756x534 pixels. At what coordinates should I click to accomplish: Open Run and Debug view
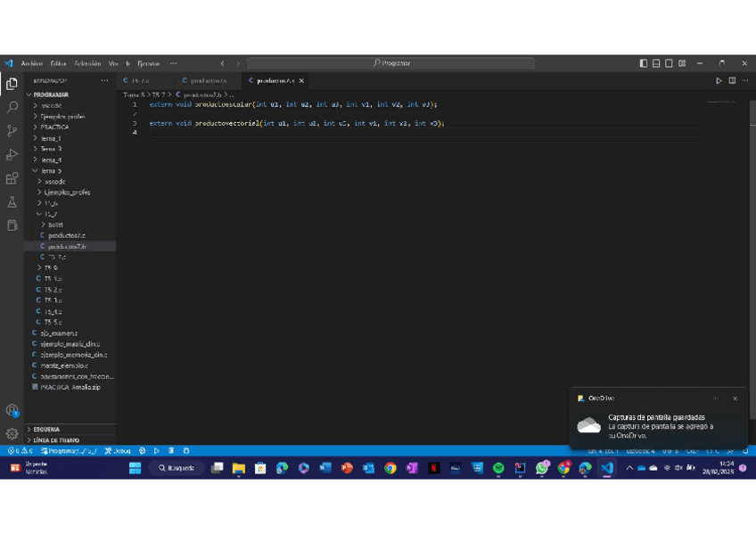point(12,155)
